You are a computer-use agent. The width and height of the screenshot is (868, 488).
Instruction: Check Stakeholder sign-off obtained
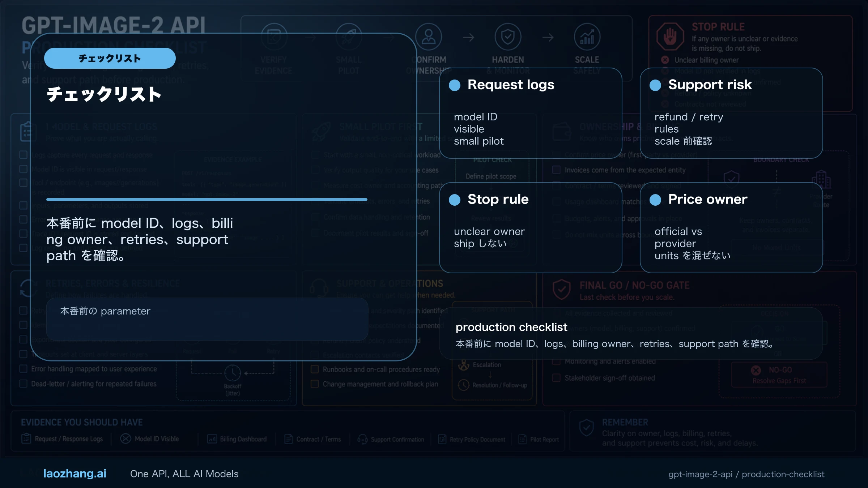click(x=556, y=378)
